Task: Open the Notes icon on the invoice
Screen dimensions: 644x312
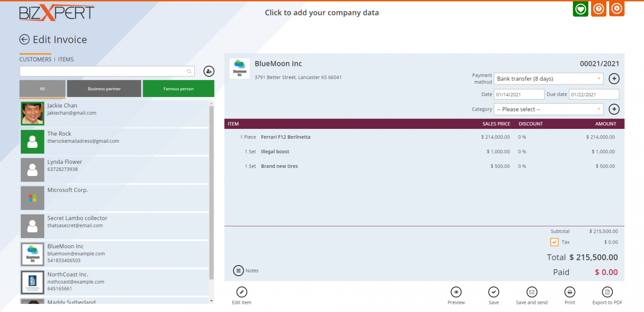Action: [238, 270]
